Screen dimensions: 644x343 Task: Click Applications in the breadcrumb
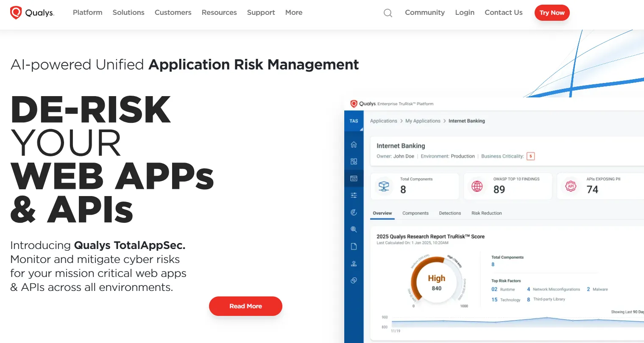click(384, 121)
